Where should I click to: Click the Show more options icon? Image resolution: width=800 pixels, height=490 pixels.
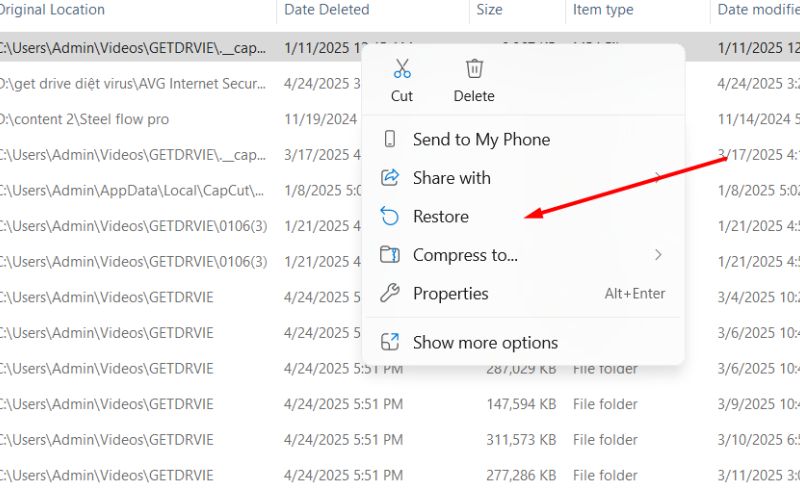390,342
